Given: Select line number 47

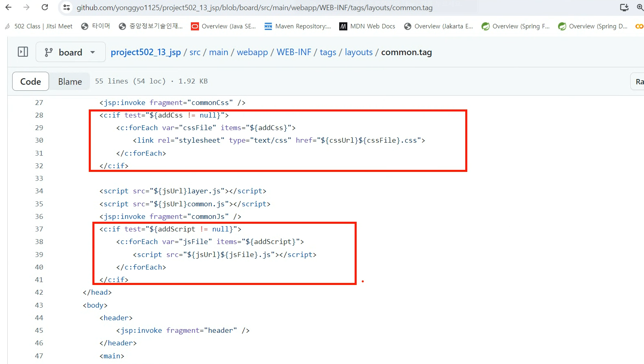Looking at the screenshot, I should point(39,356).
